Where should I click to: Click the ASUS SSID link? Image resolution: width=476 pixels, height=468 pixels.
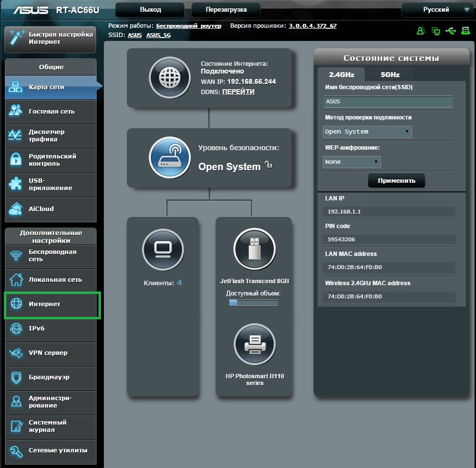135,35
